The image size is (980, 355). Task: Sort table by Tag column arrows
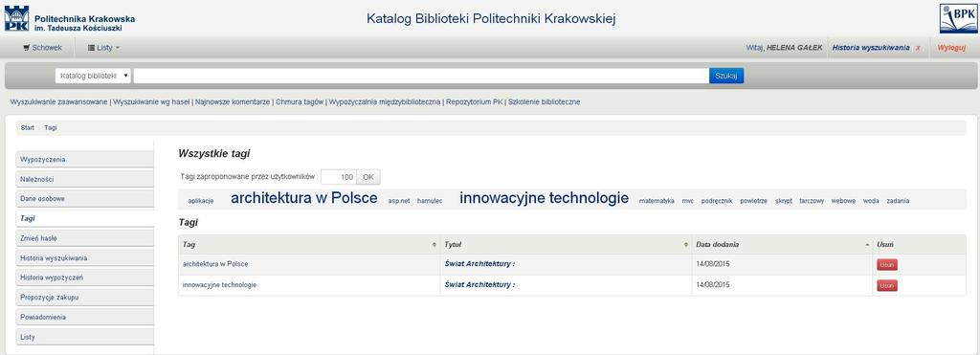pyautogui.click(x=434, y=245)
